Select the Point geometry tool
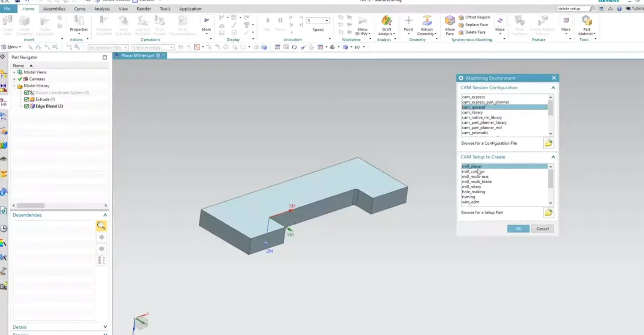Image resolution: width=644 pixels, height=335 pixels. pyautogui.click(x=408, y=24)
